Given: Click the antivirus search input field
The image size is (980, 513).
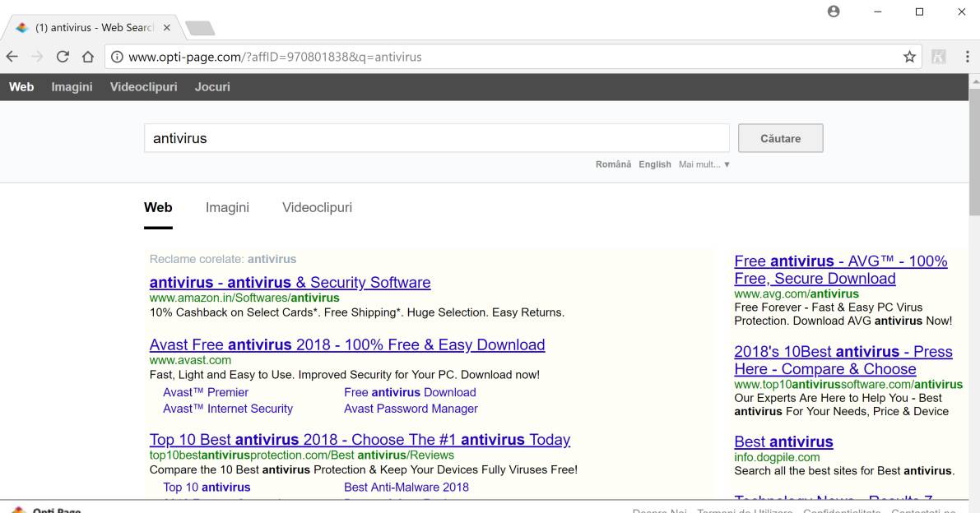Looking at the screenshot, I should (x=436, y=138).
